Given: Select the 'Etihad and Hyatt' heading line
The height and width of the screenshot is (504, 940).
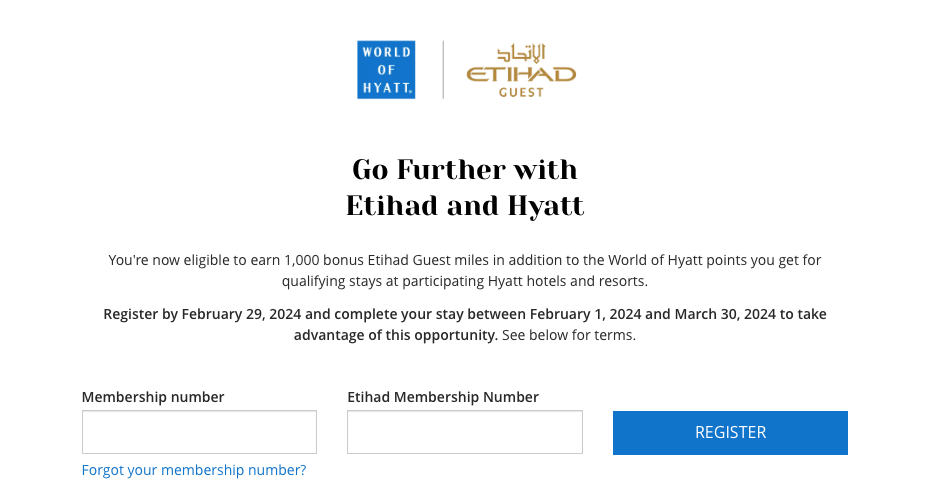Looking at the screenshot, I should click(x=465, y=206).
